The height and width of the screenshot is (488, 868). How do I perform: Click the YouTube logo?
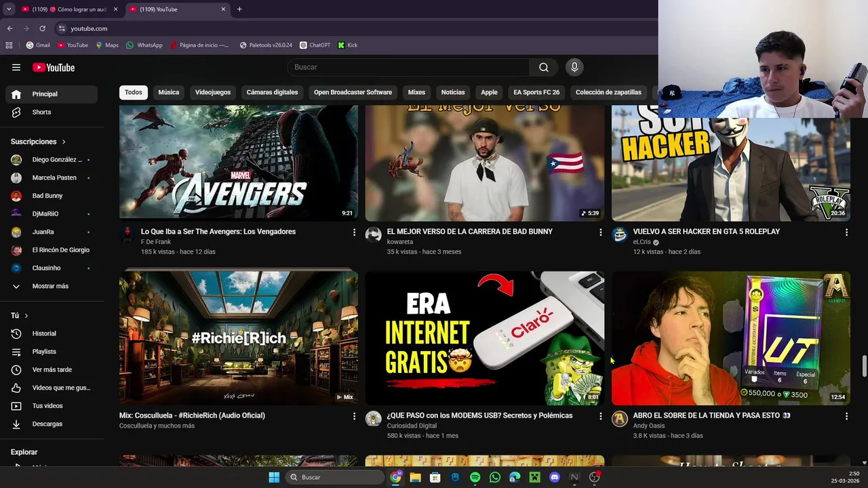tap(54, 67)
